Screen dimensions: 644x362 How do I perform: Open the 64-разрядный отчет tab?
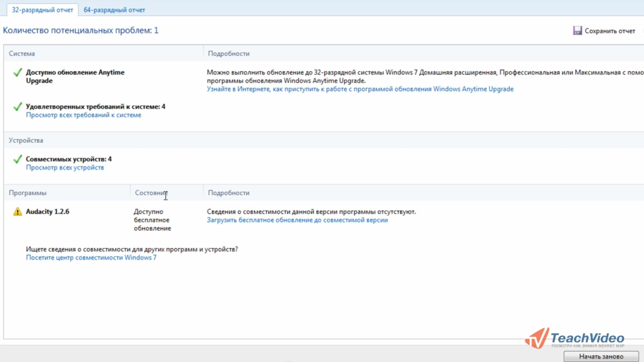(x=114, y=10)
